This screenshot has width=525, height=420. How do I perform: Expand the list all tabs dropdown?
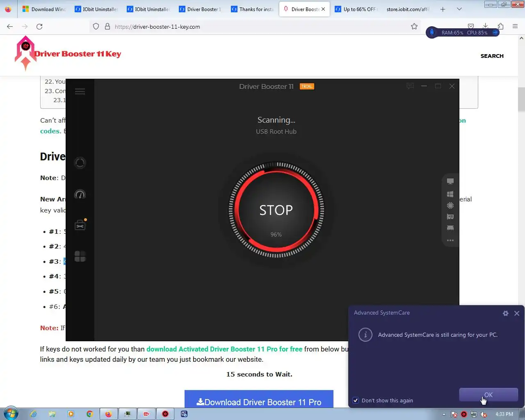(x=459, y=9)
